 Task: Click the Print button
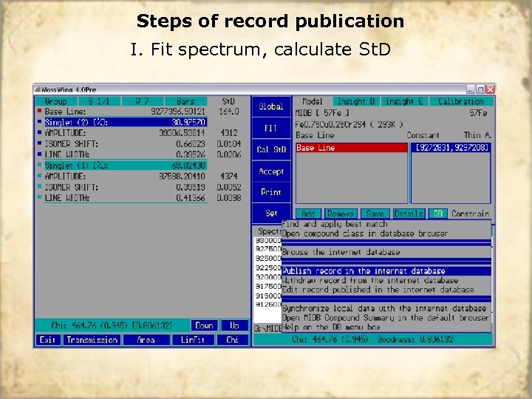click(271, 192)
